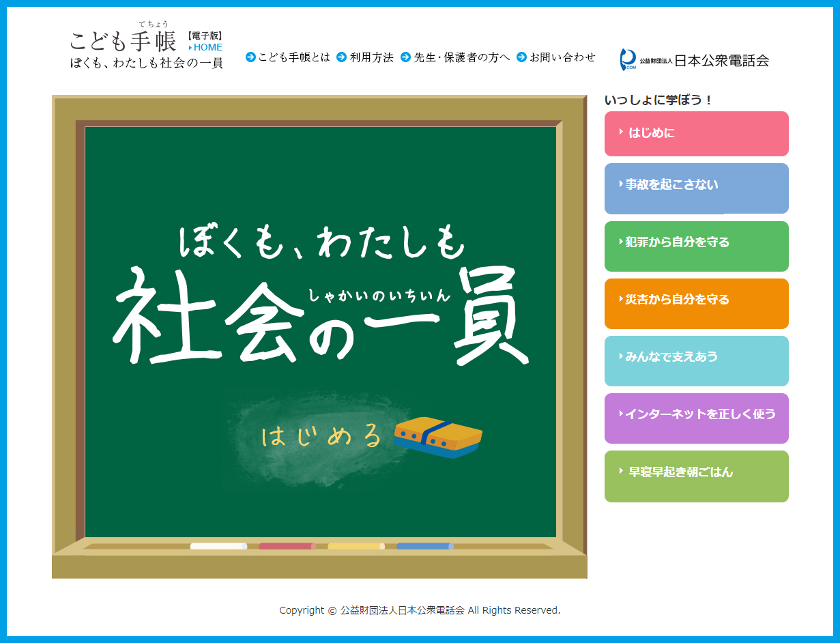Click the chalkboard eraser icon

[x=438, y=437]
